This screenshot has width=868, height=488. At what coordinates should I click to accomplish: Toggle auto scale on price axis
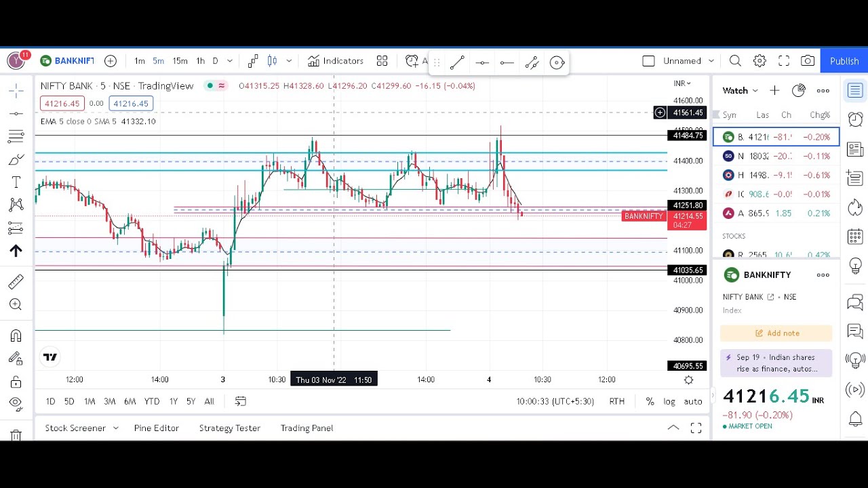point(693,401)
